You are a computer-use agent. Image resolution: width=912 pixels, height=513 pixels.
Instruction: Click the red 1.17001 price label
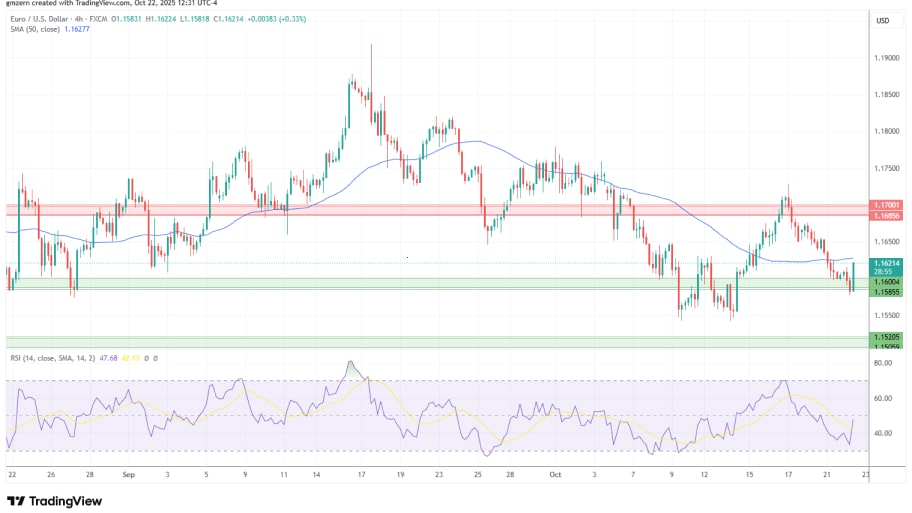point(884,205)
